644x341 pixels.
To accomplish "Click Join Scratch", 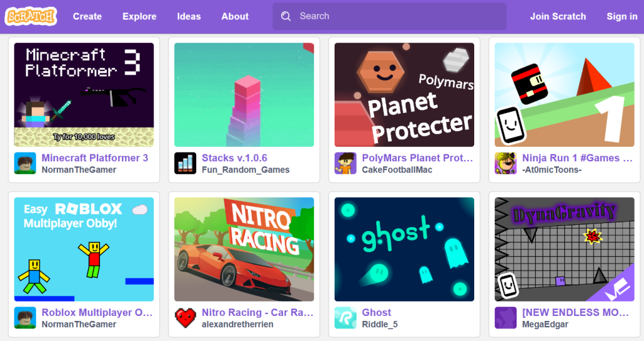I will (x=558, y=16).
